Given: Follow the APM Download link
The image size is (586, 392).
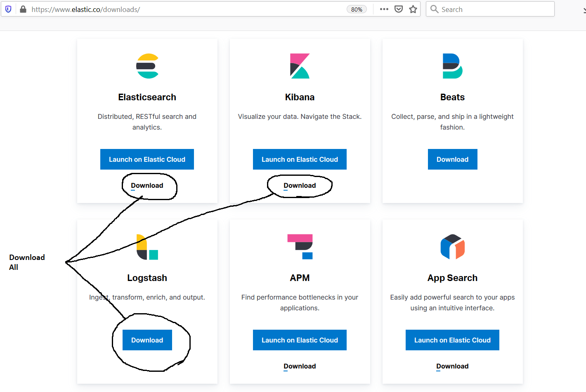Looking at the screenshot, I should 300,366.
